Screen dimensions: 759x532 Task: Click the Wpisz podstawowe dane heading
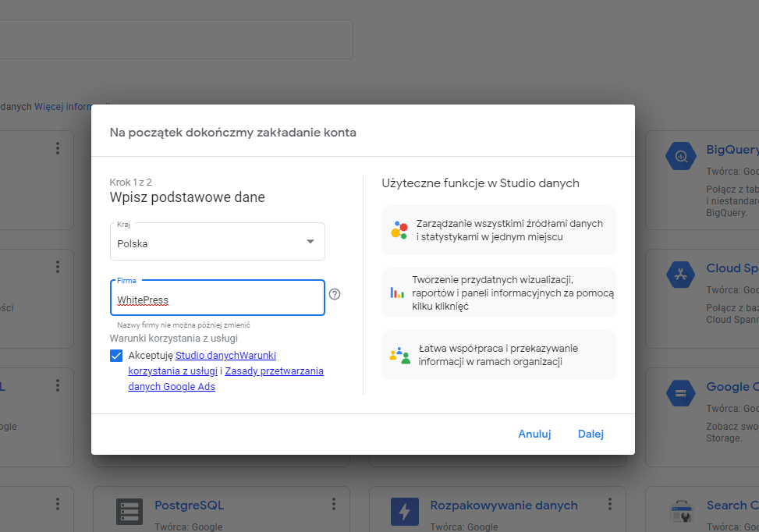click(x=187, y=197)
